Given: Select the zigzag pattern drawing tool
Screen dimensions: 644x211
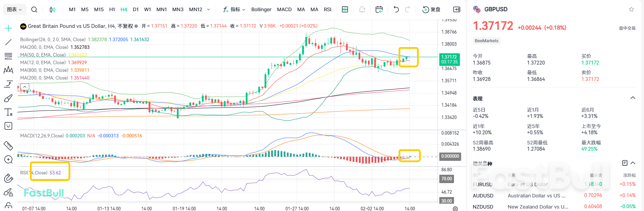Looking at the screenshot, I should [x=8, y=70].
